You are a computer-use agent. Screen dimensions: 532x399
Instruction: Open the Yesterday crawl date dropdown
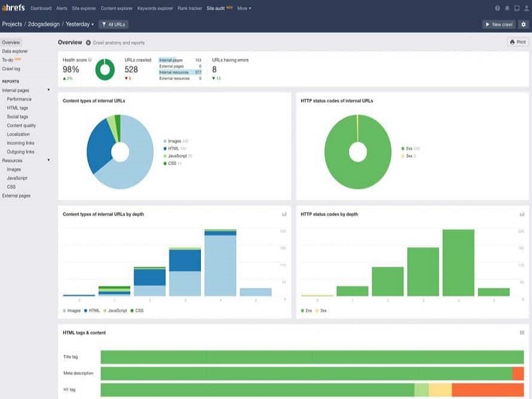pos(80,25)
